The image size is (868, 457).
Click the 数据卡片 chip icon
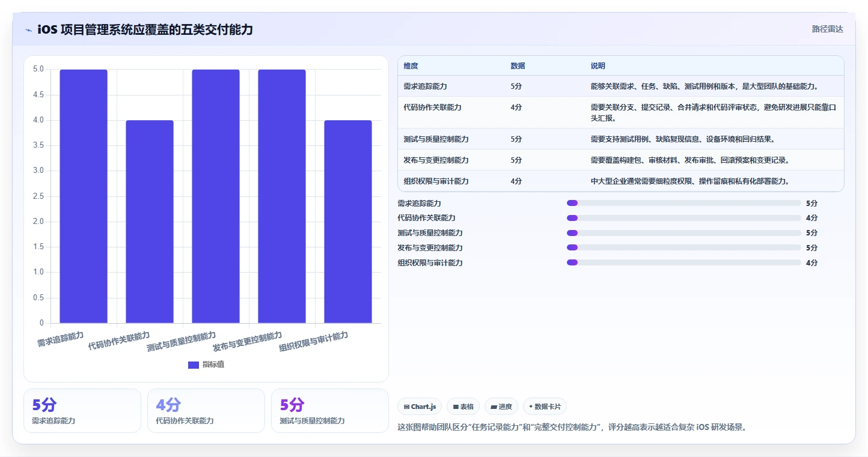pyautogui.click(x=531, y=407)
